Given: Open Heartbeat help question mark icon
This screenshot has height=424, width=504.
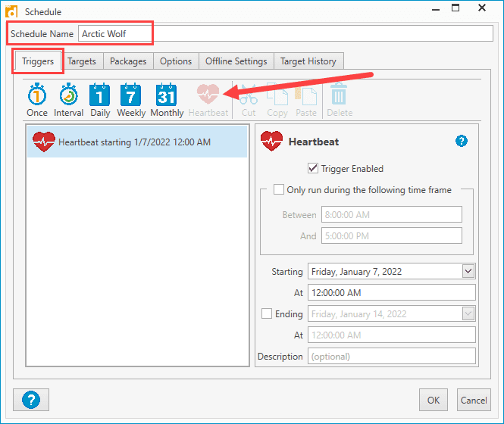Looking at the screenshot, I should click(x=462, y=141).
